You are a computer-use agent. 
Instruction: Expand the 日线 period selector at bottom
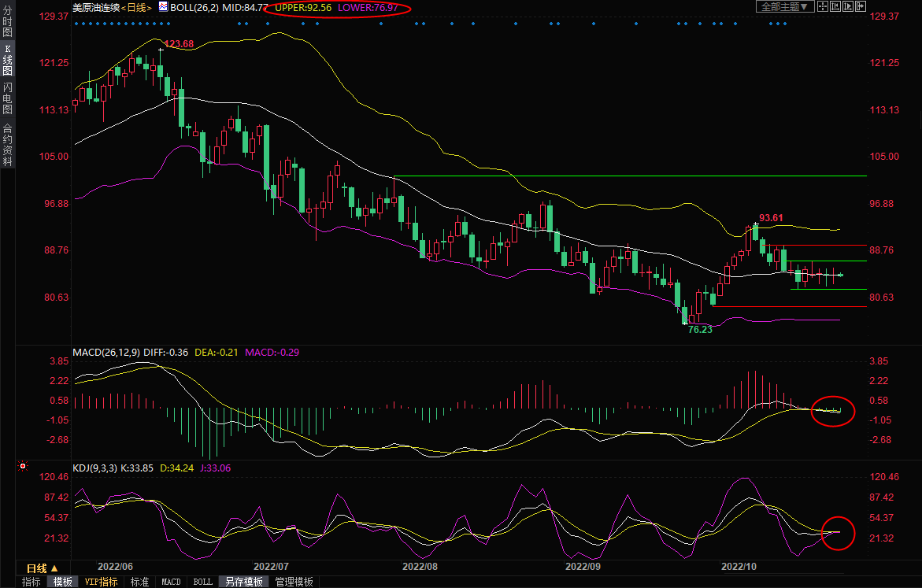point(43,568)
